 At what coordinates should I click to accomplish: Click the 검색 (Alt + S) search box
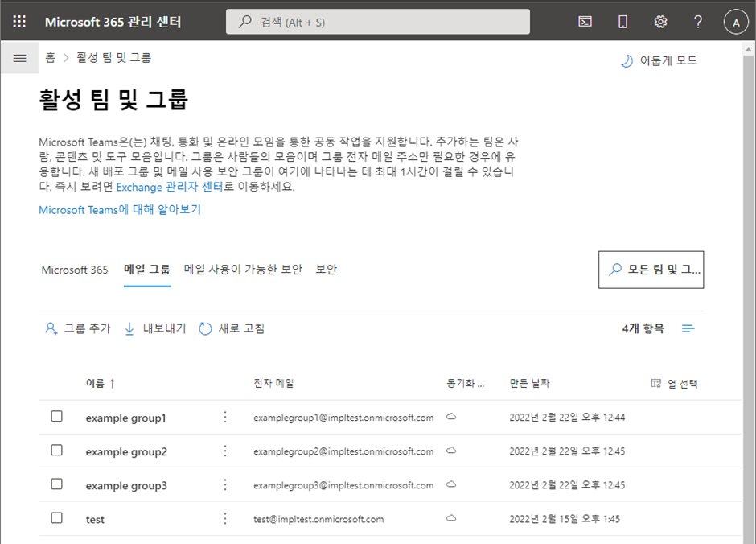[x=378, y=22]
